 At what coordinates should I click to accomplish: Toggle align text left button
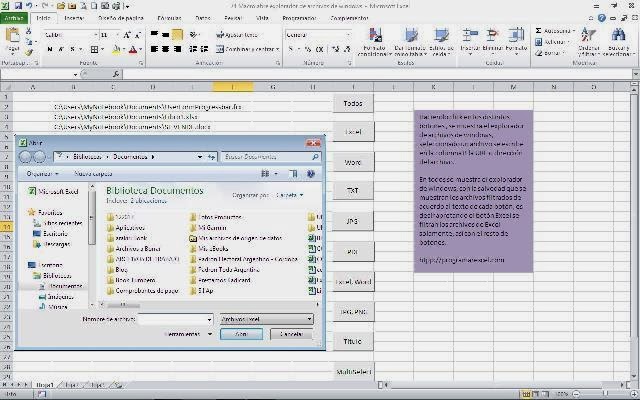click(x=154, y=49)
